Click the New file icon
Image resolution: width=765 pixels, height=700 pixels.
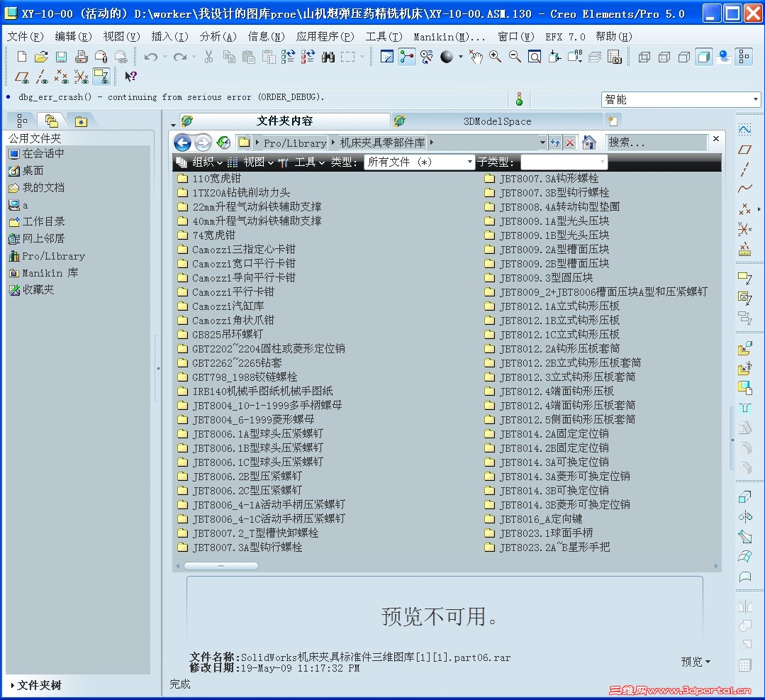21,57
